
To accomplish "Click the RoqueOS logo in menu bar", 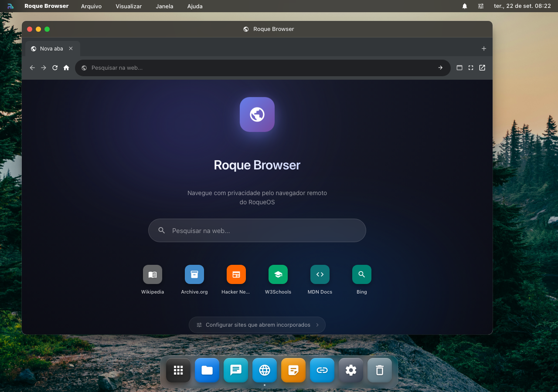I will tap(10, 6).
